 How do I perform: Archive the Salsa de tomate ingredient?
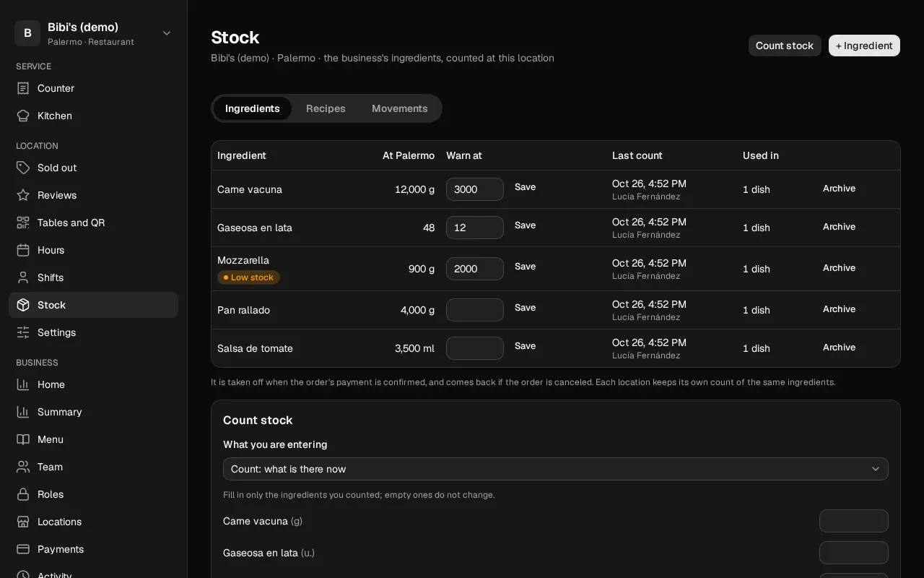[839, 348]
